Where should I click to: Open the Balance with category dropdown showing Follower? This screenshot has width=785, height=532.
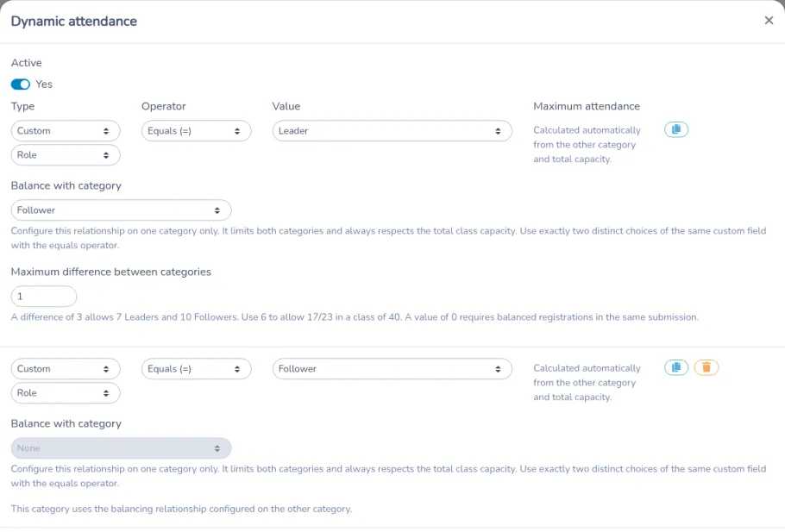click(121, 210)
